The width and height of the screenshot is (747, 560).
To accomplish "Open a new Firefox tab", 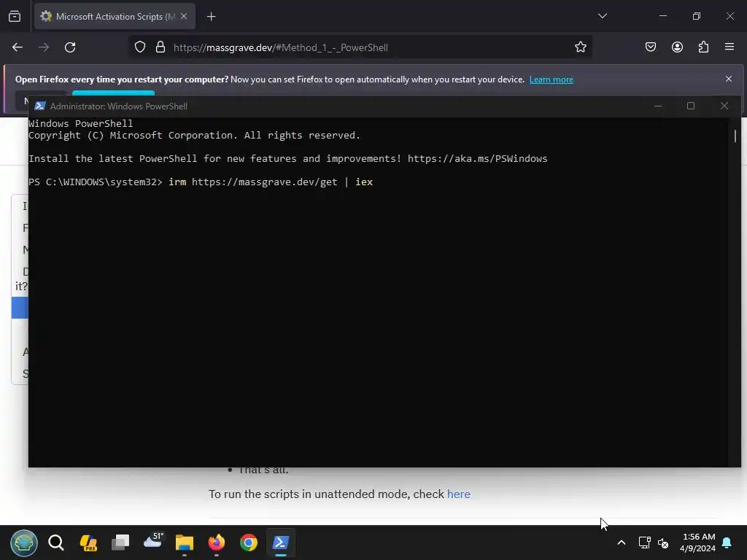I will (211, 17).
